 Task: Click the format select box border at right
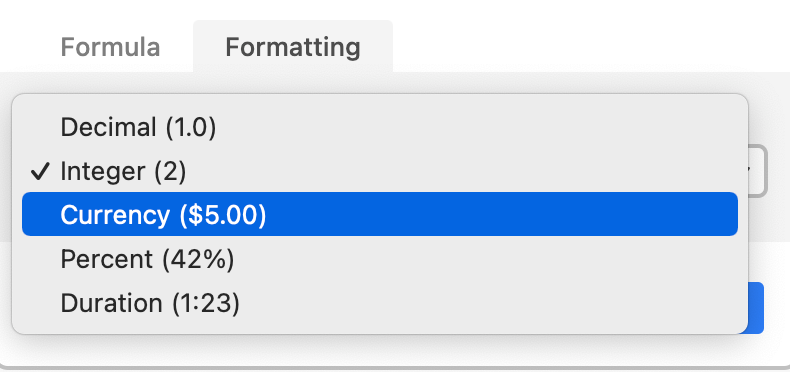[x=758, y=171]
